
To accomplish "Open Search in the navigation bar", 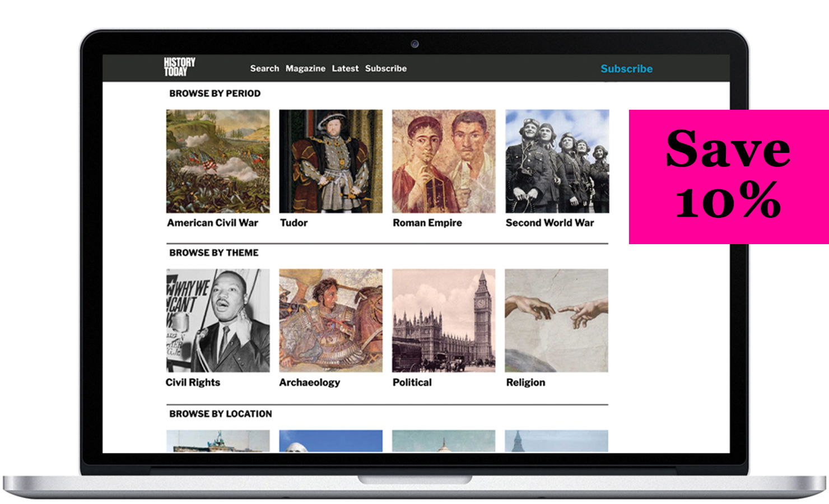I will tap(264, 68).
